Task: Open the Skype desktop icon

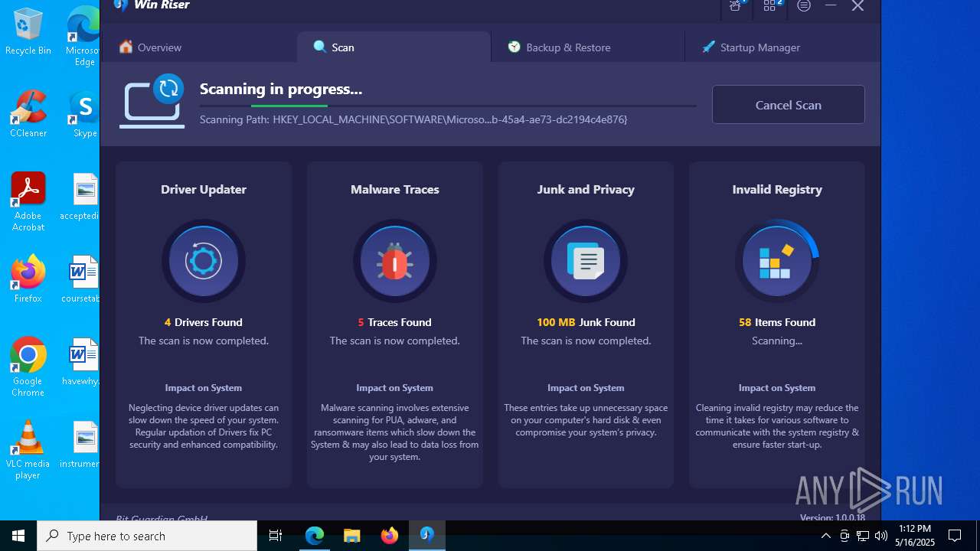Action: click(84, 115)
